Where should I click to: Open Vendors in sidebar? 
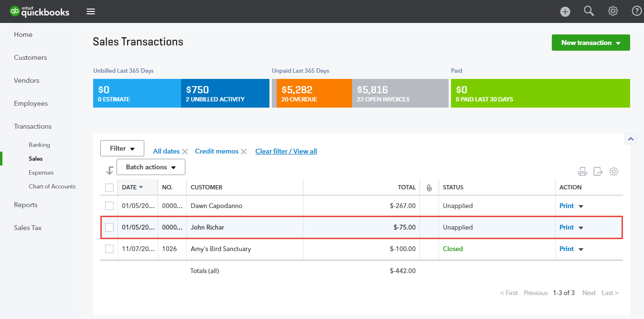coord(27,80)
